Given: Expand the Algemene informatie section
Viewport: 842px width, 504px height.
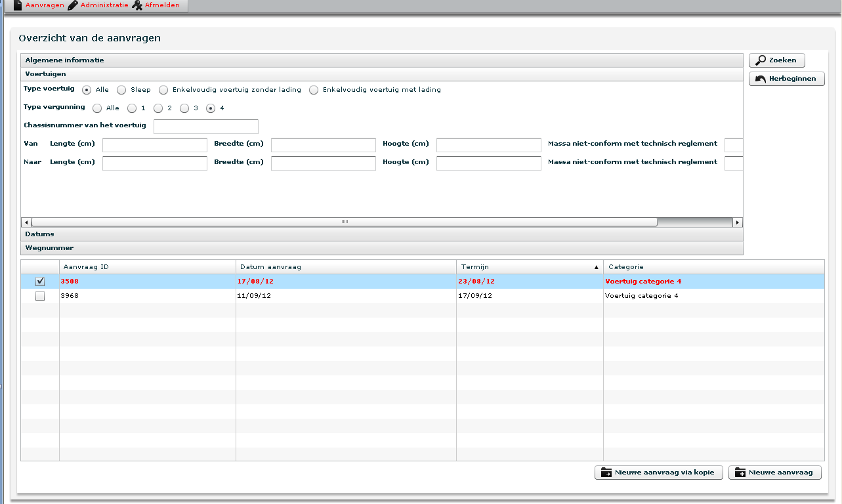Looking at the screenshot, I should (x=381, y=60).
